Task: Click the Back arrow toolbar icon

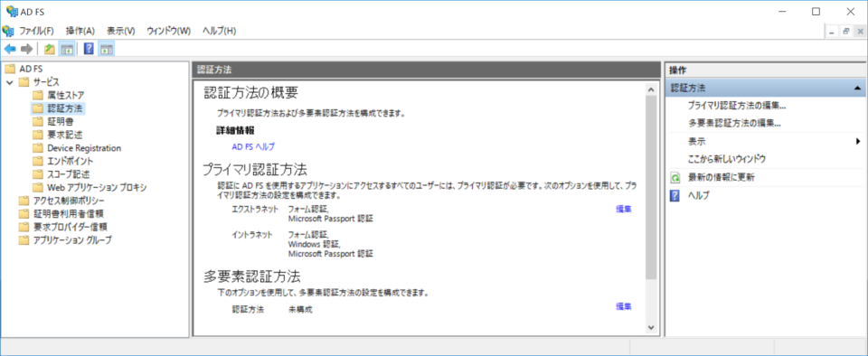Action: click(9, 49)
